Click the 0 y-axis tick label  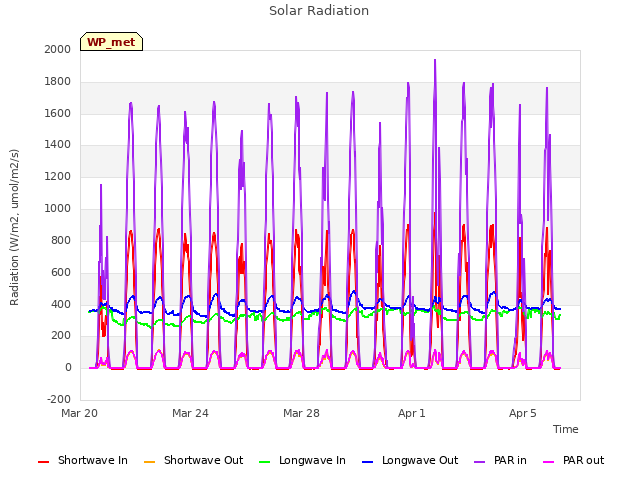pyautogui.click(x=68, y=368)
